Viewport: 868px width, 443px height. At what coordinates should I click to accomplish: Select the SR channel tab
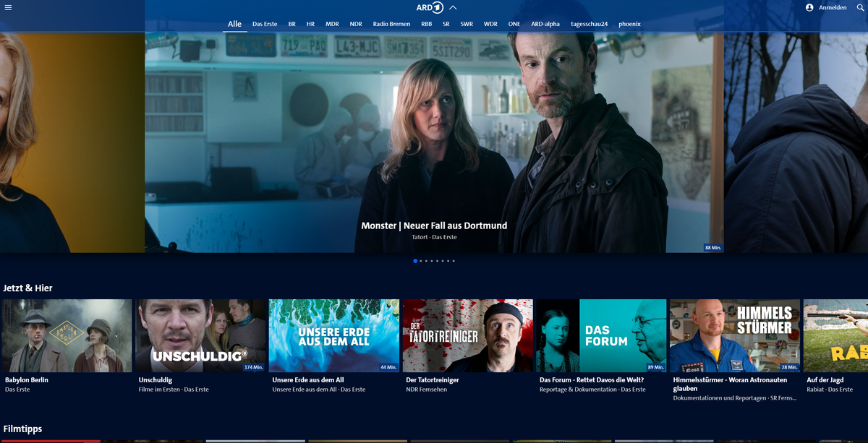coord(446,24)
